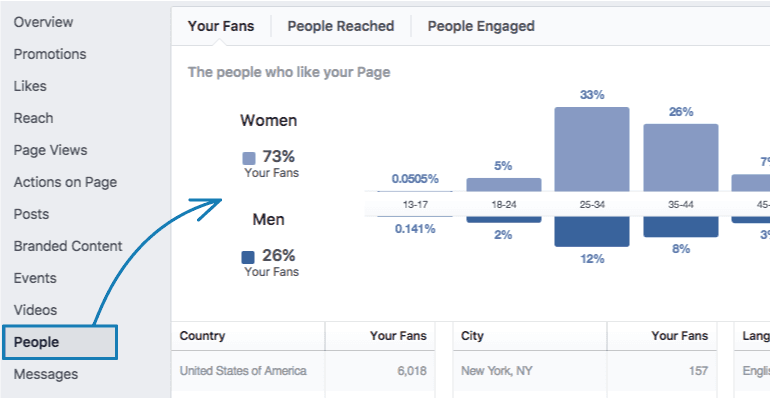Screen dimensions: 770x398
Task: Click the dark blue Men legend swatch
Action: 248,257
